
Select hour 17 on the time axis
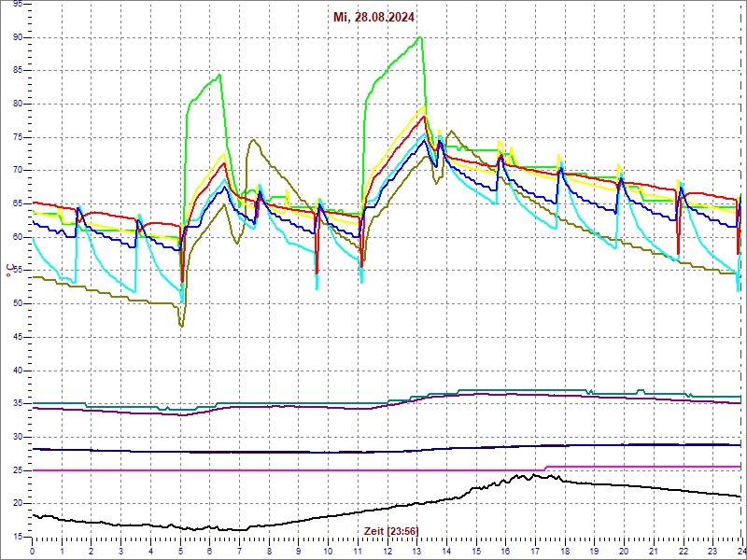pyautogui.click(x=535, y=550)
